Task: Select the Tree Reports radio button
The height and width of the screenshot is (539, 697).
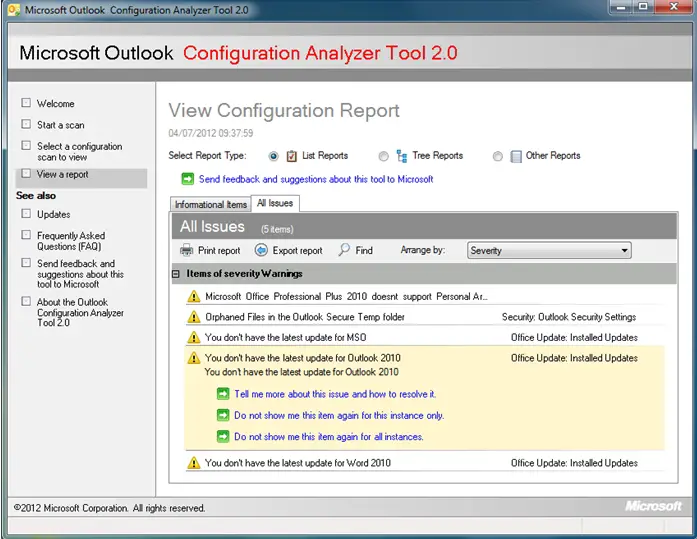Action: tap(383, 156)
